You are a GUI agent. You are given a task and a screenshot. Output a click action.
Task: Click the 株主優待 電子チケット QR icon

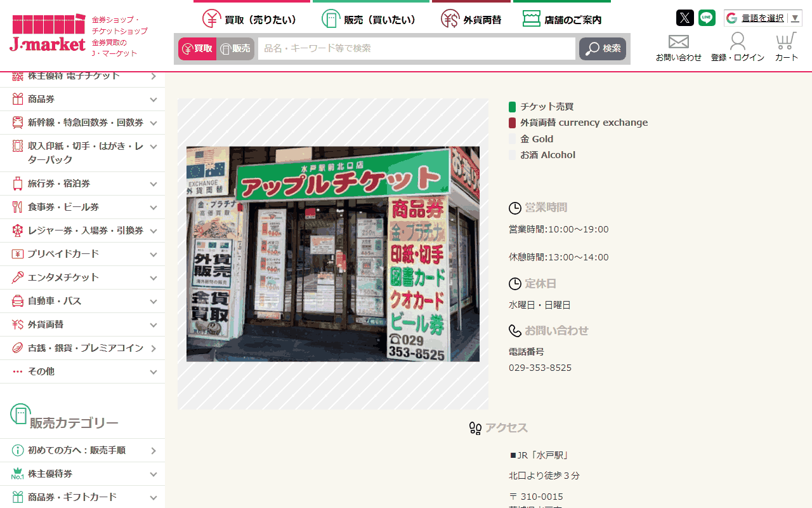pos(18,76)
